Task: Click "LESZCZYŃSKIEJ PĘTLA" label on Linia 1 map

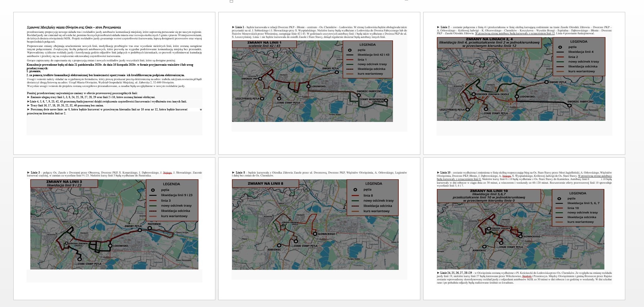Action: click(247, 98)
